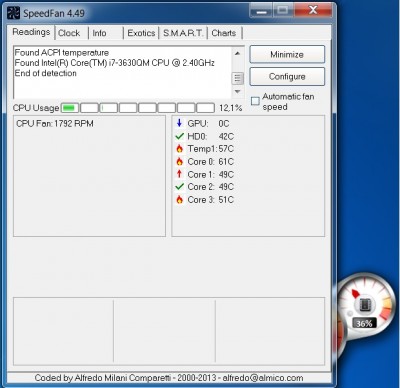The image size is (400, 388).
Task: Enable the Automatic fan speed checkbox
Action: point(255,101)
